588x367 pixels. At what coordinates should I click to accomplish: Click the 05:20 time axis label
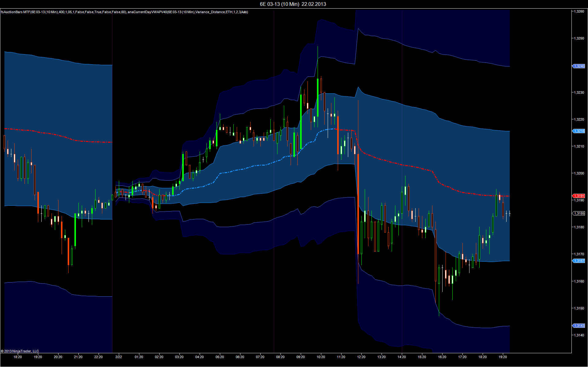pos(220,357)
